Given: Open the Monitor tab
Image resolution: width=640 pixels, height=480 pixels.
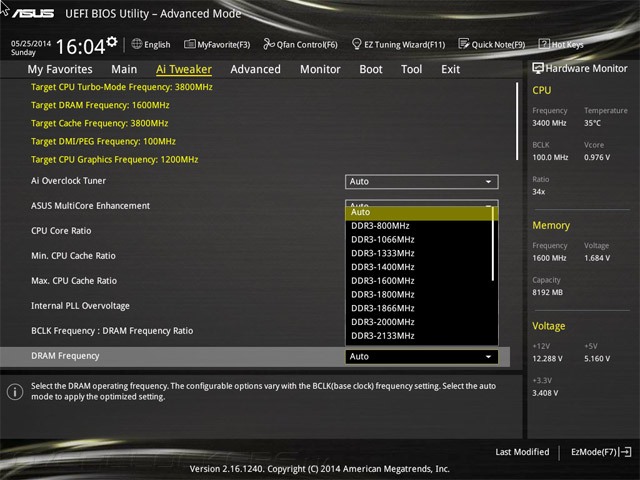Looking at the screenshot, I should point(320,69).
